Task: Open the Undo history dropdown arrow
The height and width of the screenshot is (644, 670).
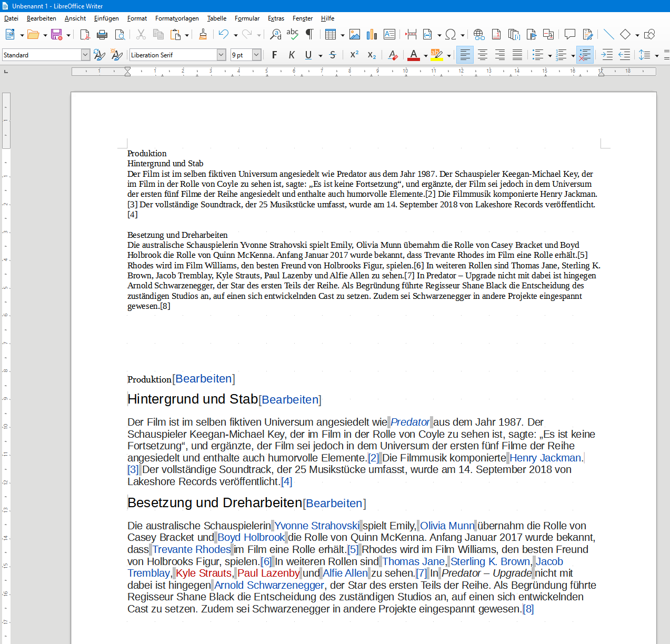Action: (x=235, y=35)
